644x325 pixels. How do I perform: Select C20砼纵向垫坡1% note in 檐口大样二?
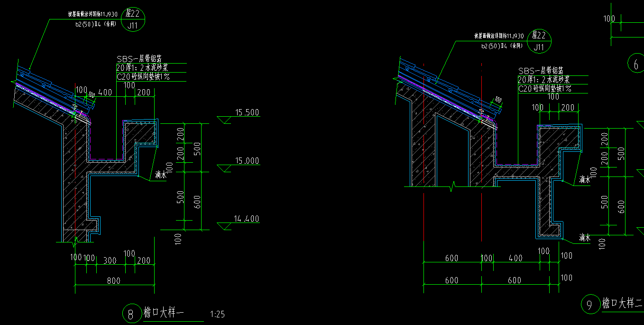click(x=544, y=88)
